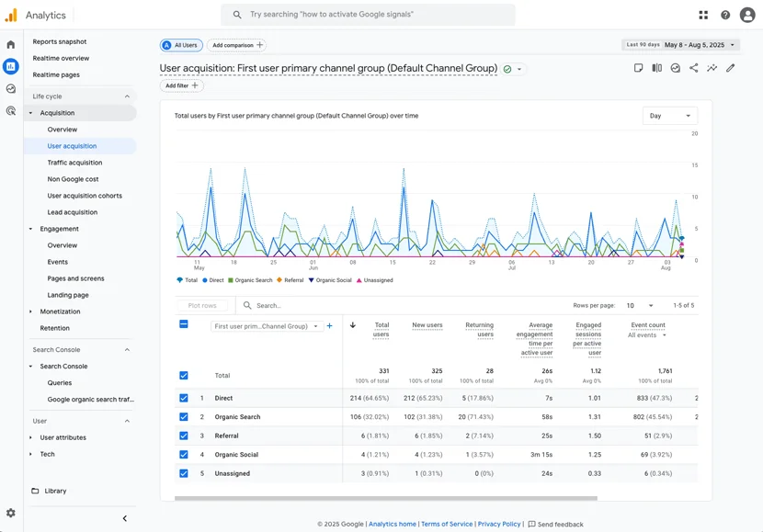Click the Help question mark icon
This screenshot has width=763, height=532.
[725, 15]
